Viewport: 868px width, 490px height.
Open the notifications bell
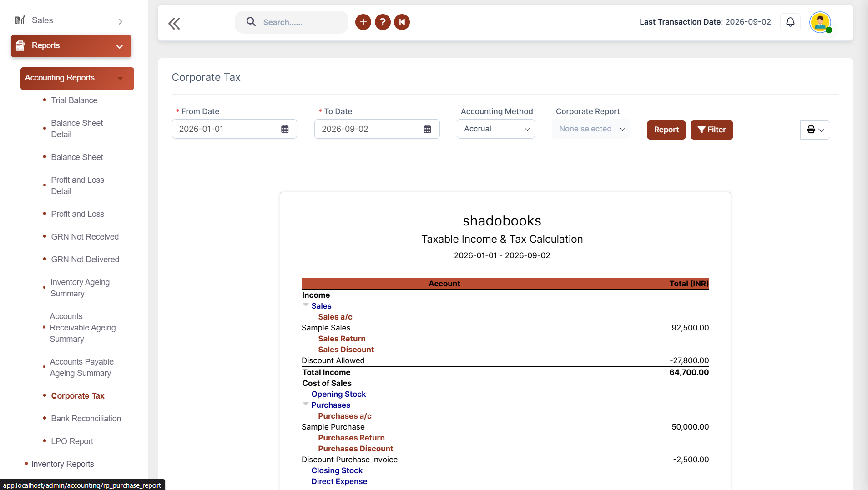pyautogui.click(x=791, y=22)
